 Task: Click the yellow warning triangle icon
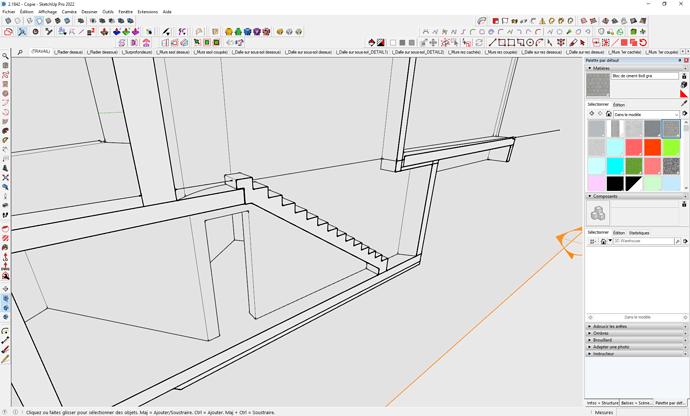[542, 21]
